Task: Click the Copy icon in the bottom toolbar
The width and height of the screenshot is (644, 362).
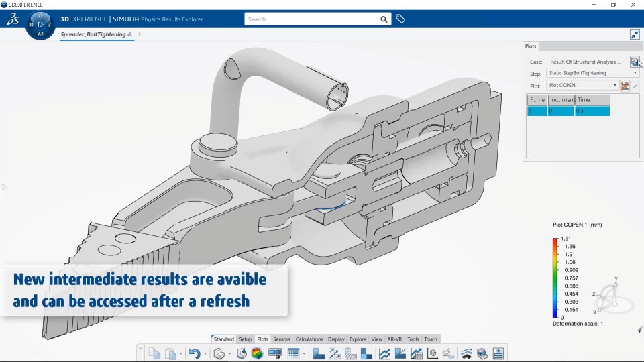Action: [x=154, y=353]
